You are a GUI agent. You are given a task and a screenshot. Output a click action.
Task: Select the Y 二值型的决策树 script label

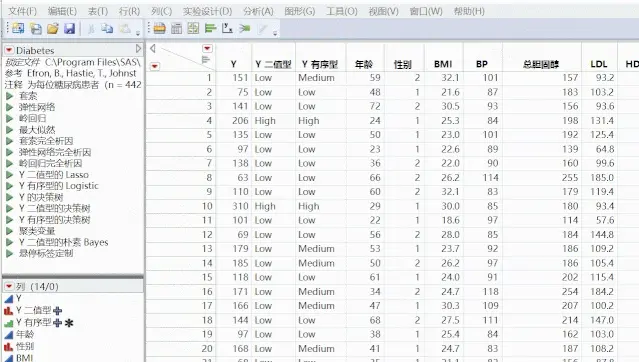coord(54,208)
